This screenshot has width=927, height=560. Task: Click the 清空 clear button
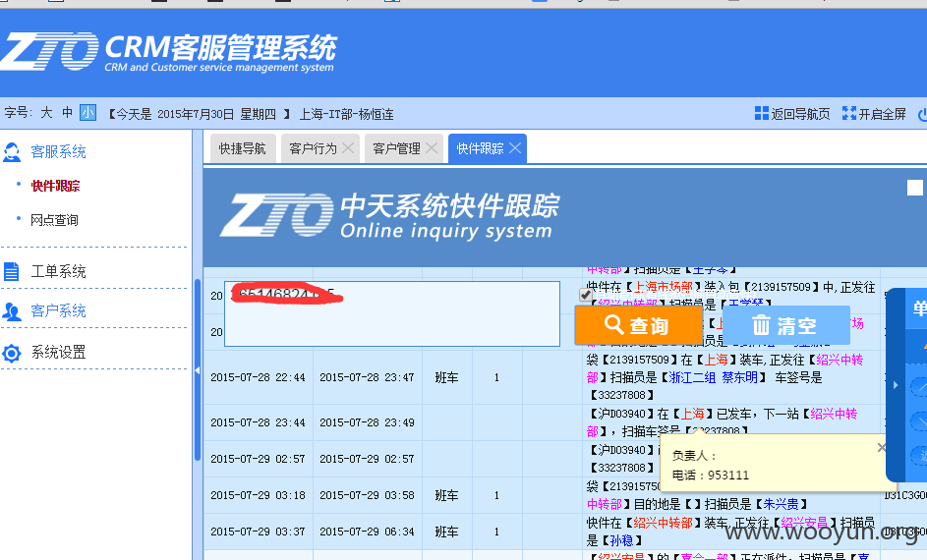pyautogui.click(x=786, y=325)
